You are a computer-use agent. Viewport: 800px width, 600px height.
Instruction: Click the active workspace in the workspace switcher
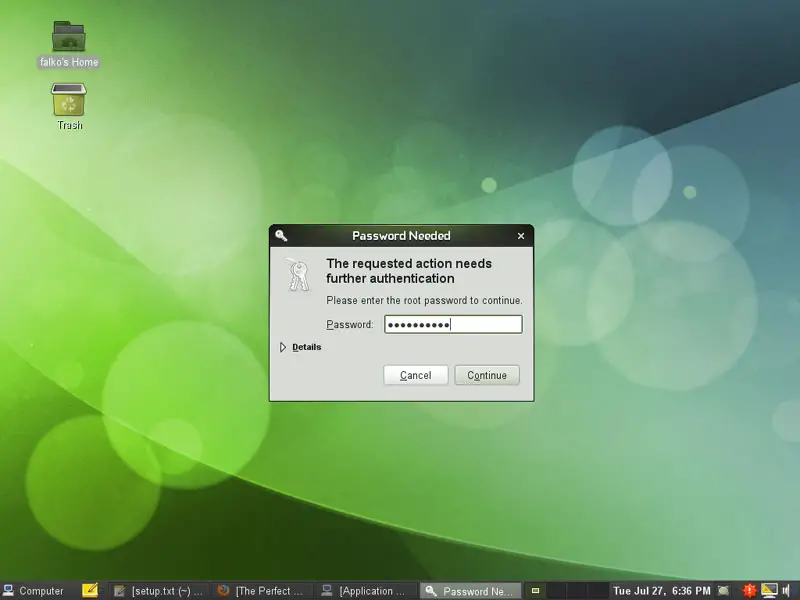535,591
